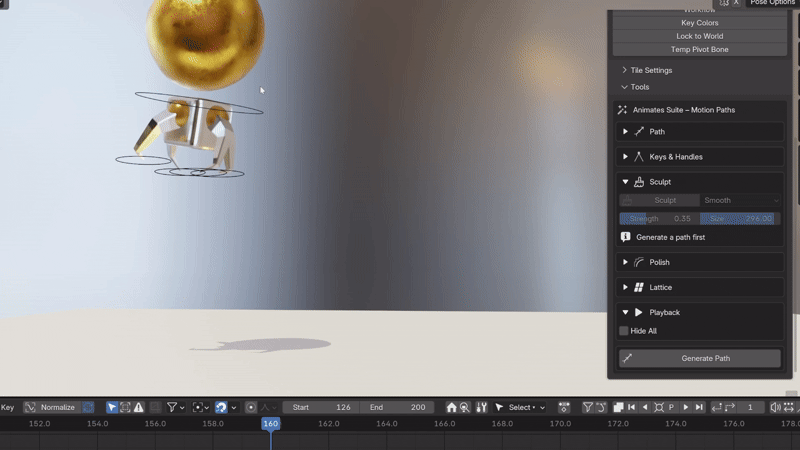Toggle proportional editing circle icon
The height and width of the screenshot is (450, 800).
(x=251, y=407)
